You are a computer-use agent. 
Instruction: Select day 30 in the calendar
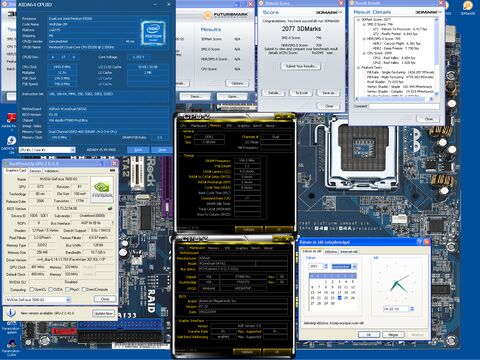pos(332,303)
